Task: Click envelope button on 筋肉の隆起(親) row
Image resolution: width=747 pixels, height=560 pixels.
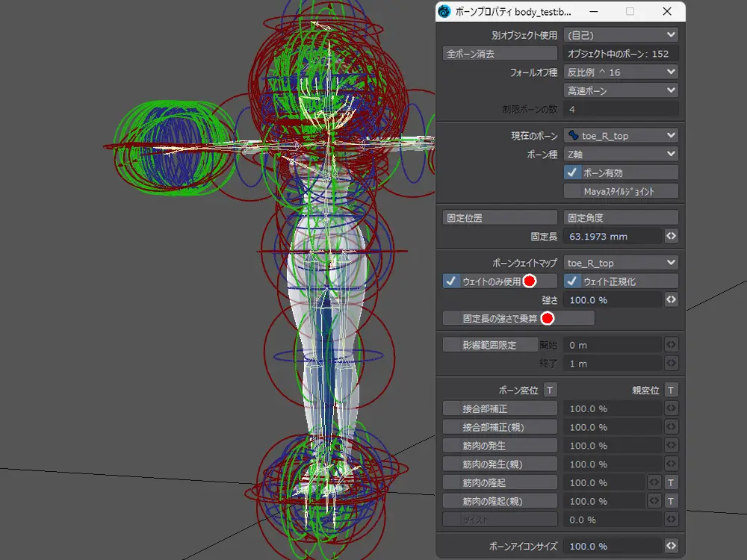Action: [654, 501]
